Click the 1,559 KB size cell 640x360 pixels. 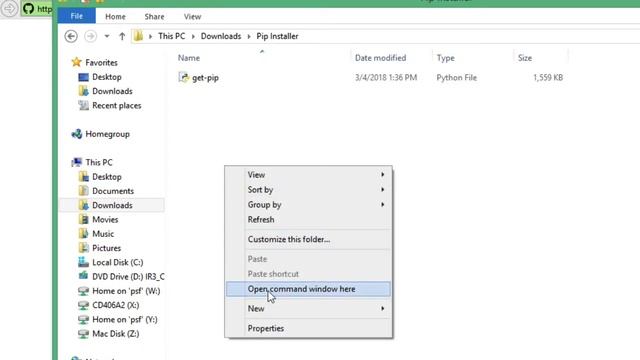(548, 78)
